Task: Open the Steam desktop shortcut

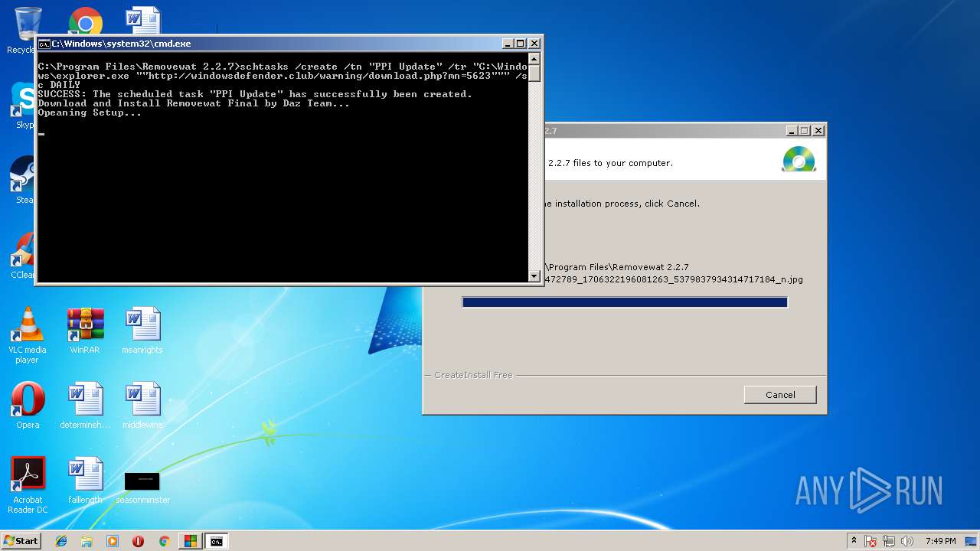Action: point(23,181)
